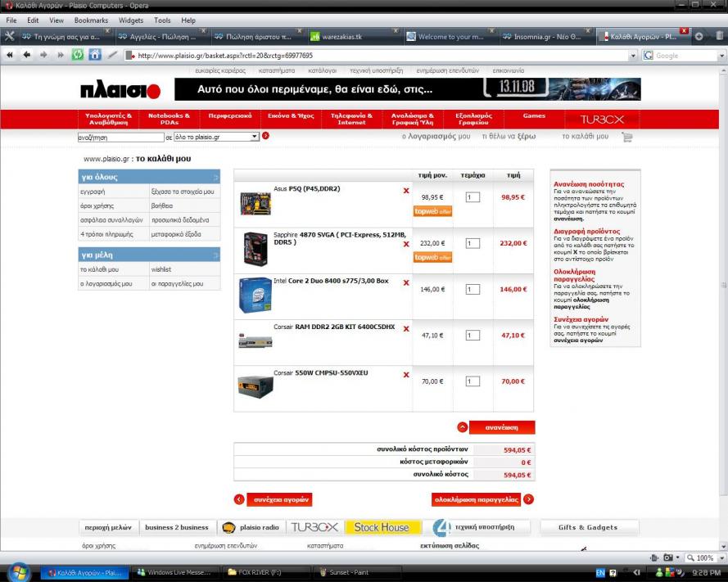Open the Windows Start orb
Image resolution: width=728 pixels, height=582 pixels.
(x=19, y=572)
